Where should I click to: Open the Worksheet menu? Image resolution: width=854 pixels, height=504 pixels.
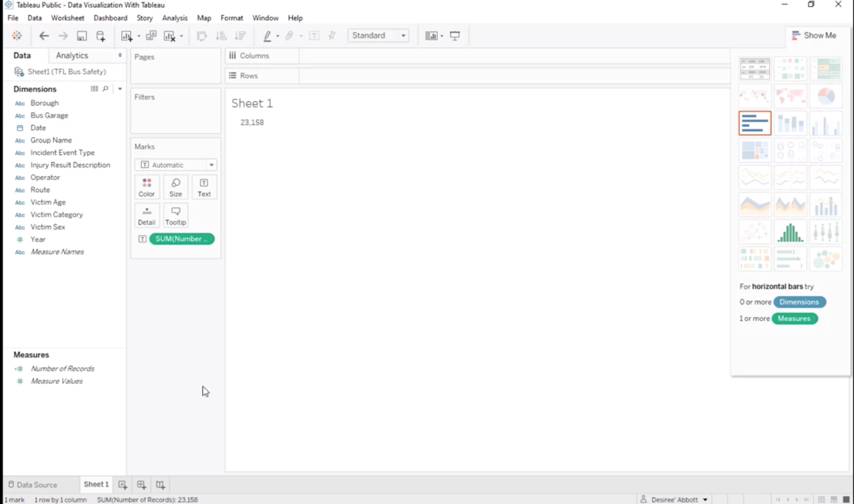coord(67,18)
